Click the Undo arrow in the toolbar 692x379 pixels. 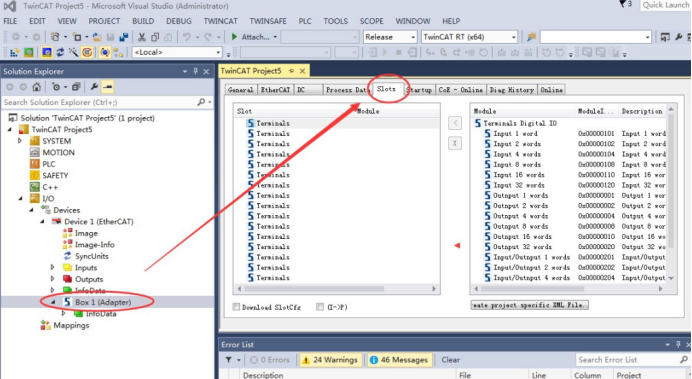pos(187,37)
